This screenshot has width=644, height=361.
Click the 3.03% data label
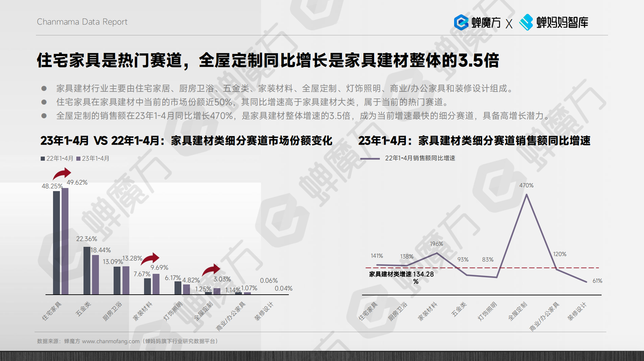tap(222, 279)
